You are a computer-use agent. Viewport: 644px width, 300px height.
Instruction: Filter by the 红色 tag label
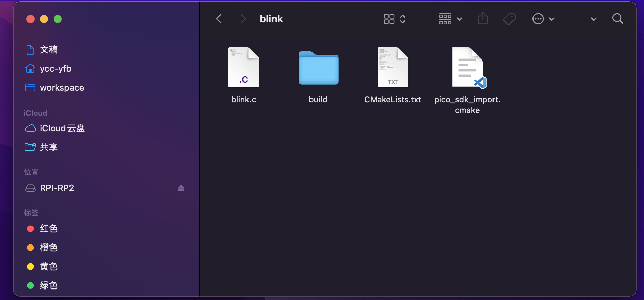click(x=49, y=229)
